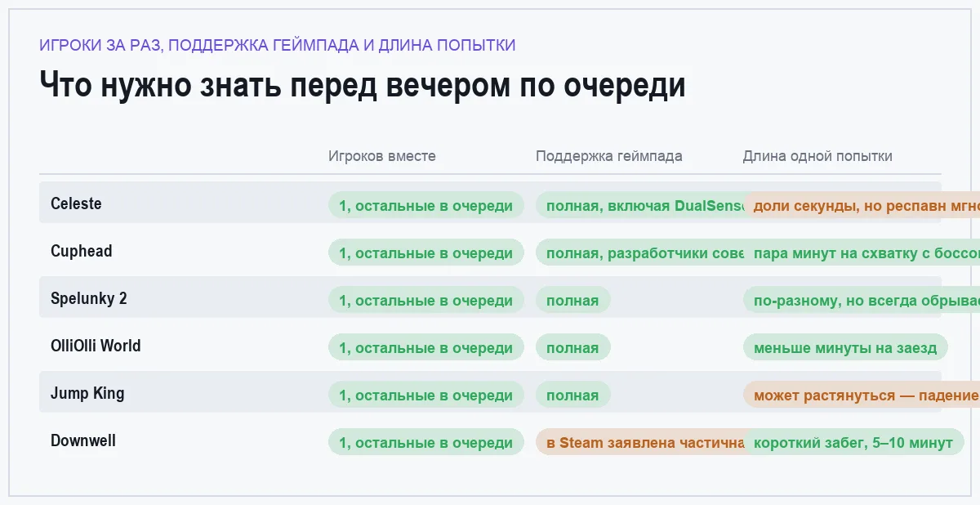Viewport: 980px width, 505px height.
Task: Select the Downwell row name
Action: tap(83, 440)
